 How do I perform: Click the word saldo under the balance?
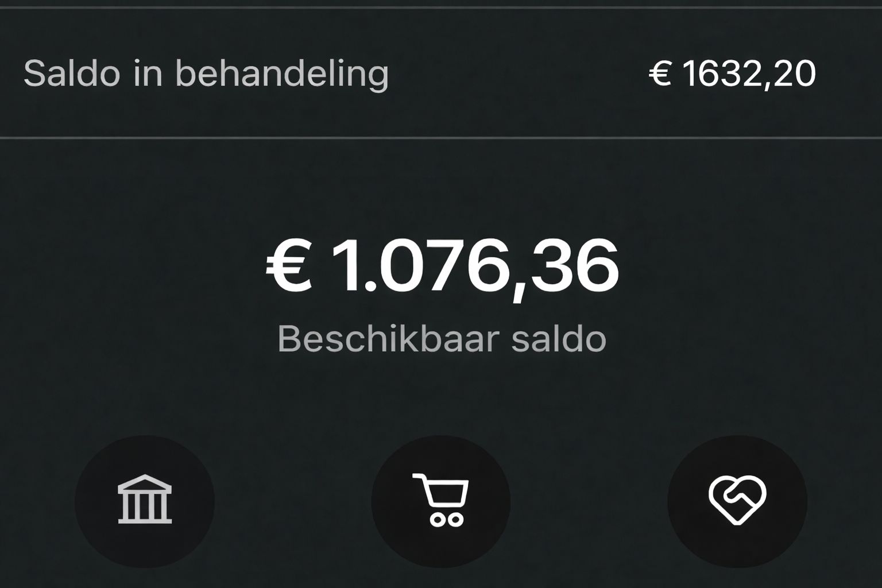pos(558,338)
